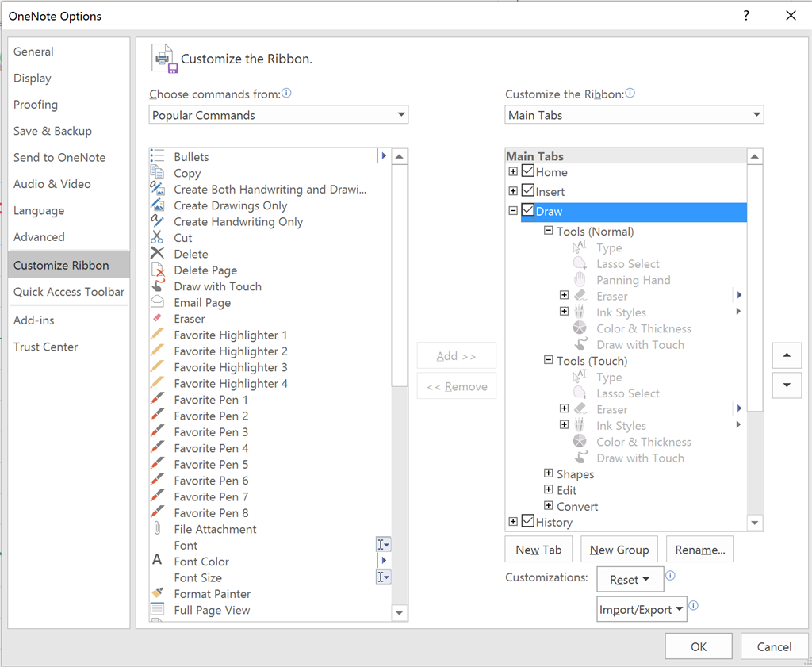This screenshot has width=812, height=667.
Task: Open the Choose commands from dropdown
Action: tap(278, 114)
